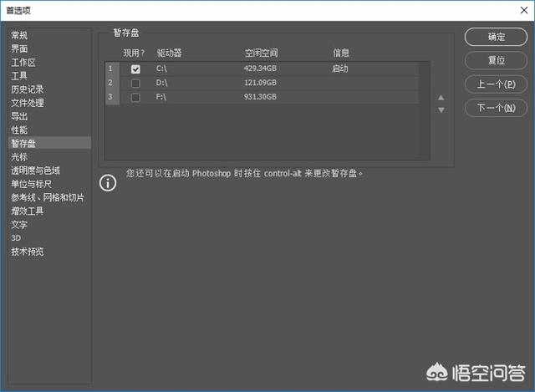Open 参考线、网格和切片 settings

(48, 197)
